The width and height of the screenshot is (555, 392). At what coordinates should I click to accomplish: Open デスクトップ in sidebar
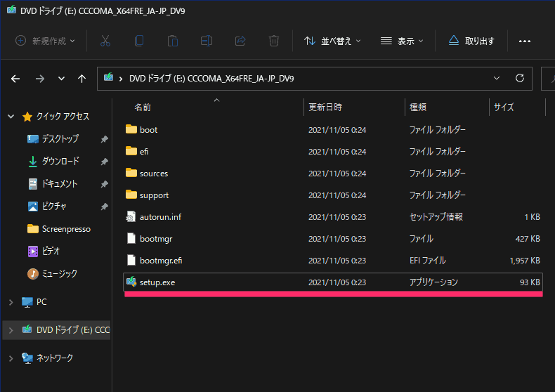tap(60, 138)
